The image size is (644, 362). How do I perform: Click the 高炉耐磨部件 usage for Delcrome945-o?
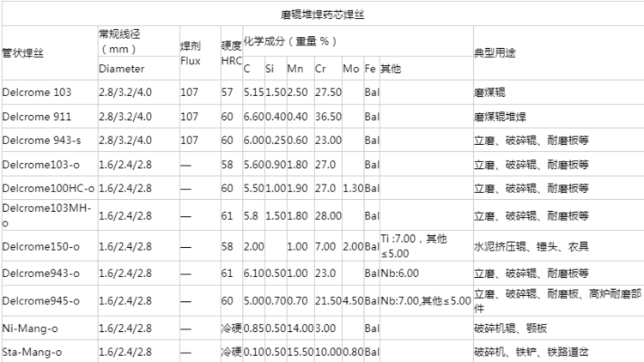click(558, 301)
